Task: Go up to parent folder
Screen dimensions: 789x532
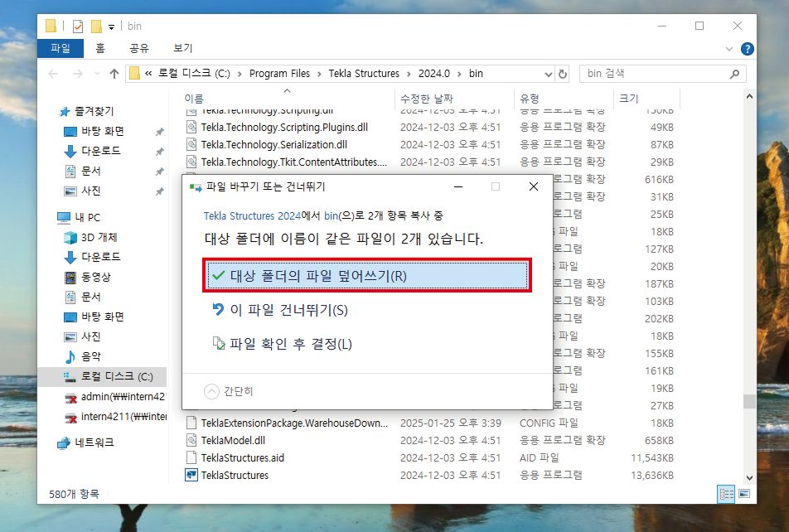Action: coord(114,74)
